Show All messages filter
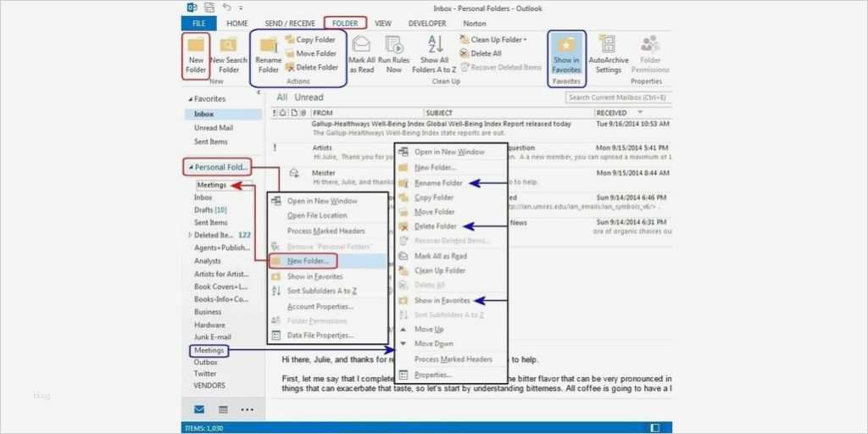This screenshot has width=868, height=434. 281,97
